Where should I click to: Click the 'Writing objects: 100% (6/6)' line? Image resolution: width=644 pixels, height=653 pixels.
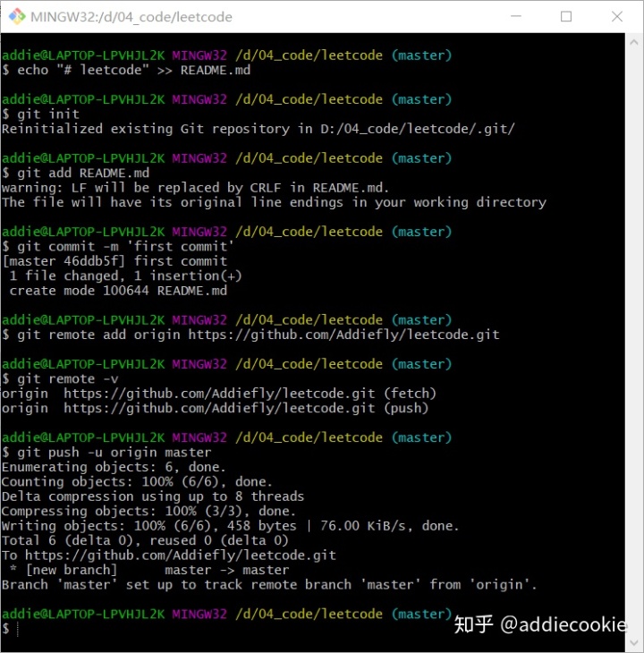(230, 526)
